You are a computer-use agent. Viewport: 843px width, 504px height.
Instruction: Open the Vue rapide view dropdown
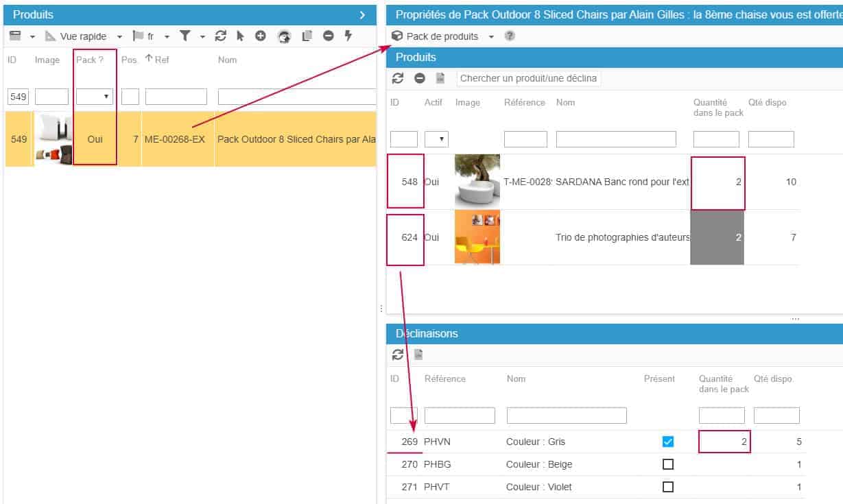(119, 36)
